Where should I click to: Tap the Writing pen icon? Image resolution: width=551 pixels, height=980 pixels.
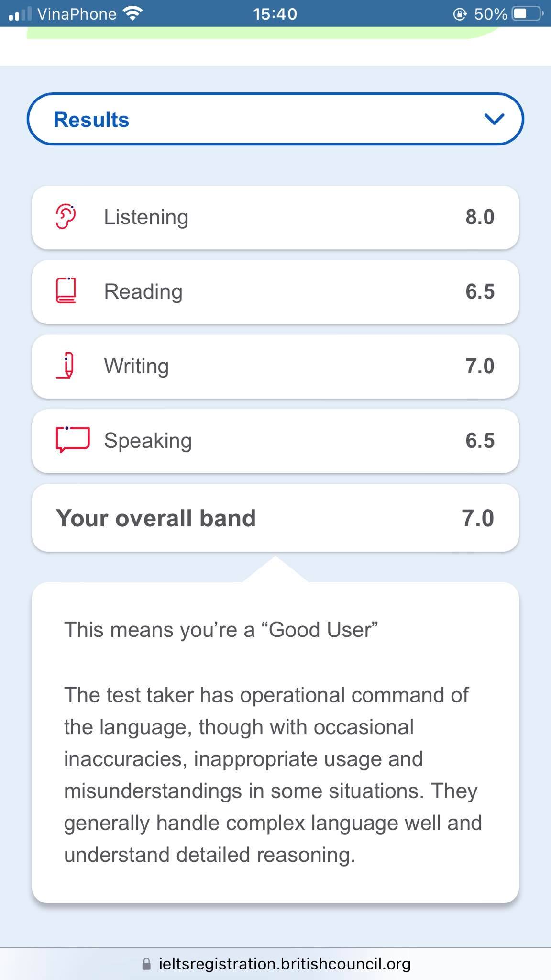pos(66,366)
